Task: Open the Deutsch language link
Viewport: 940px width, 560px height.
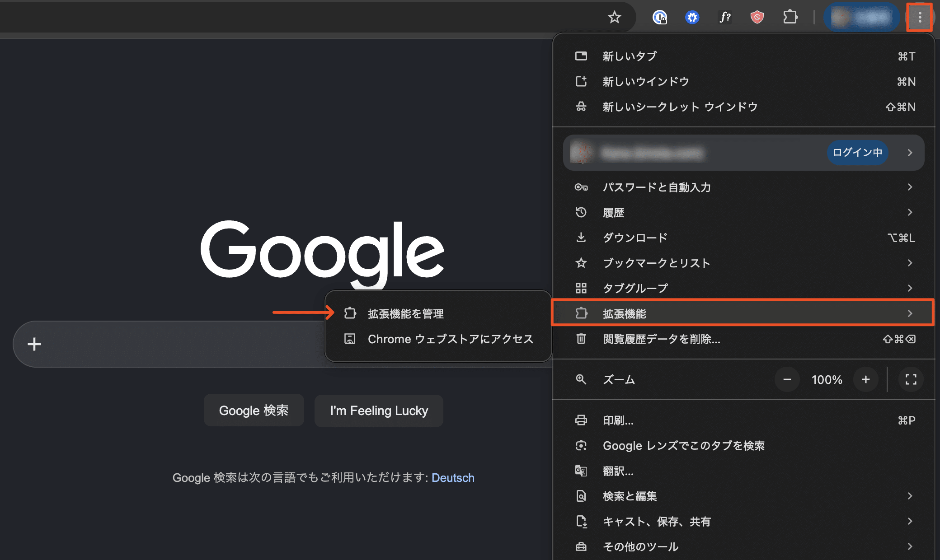Action: pyautogui.click(x=453, y=478)
